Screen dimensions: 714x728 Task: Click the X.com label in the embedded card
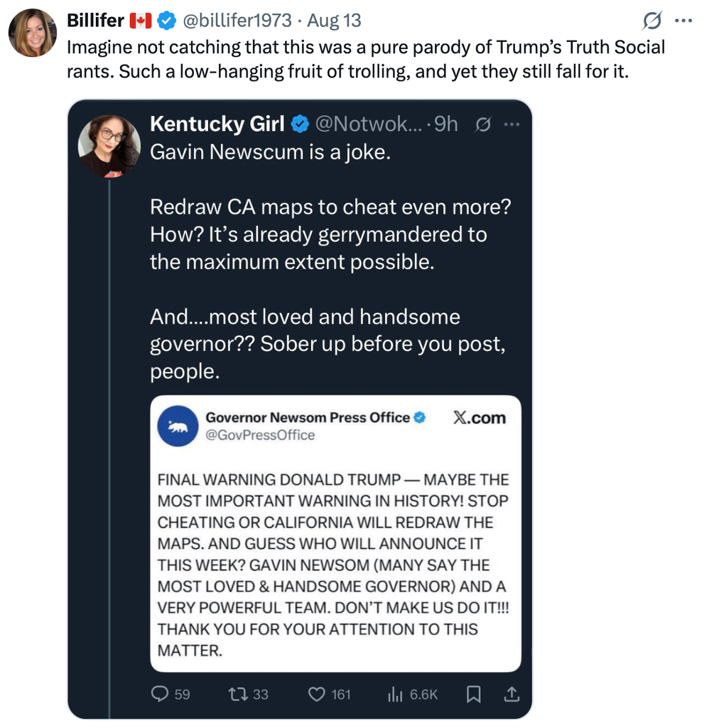480,418
